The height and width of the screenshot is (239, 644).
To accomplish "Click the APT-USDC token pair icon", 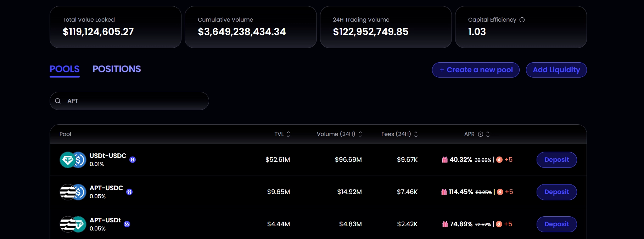I will 73,192.
